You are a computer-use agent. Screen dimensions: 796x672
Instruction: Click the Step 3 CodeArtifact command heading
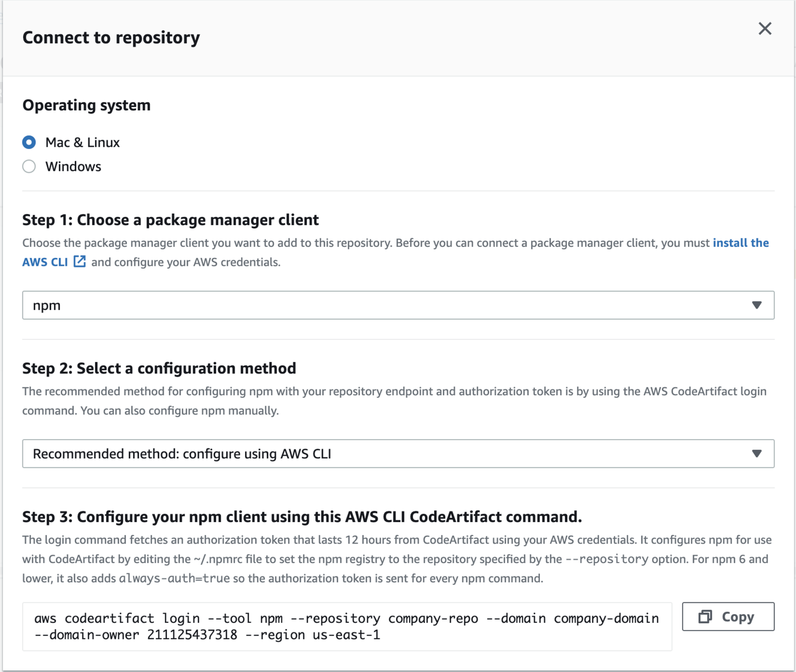(x=302, y=517)
